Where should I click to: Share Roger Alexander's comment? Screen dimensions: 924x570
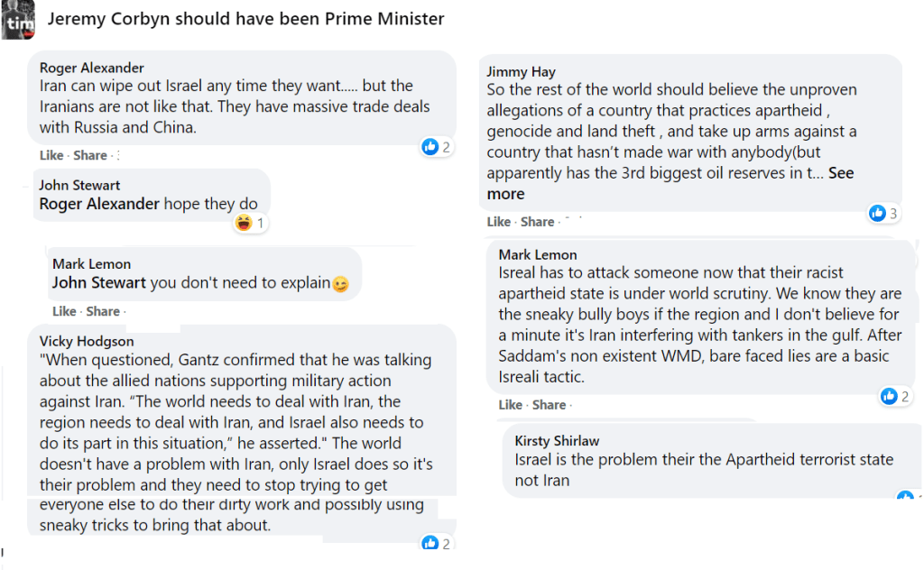(x=90, y=155)
